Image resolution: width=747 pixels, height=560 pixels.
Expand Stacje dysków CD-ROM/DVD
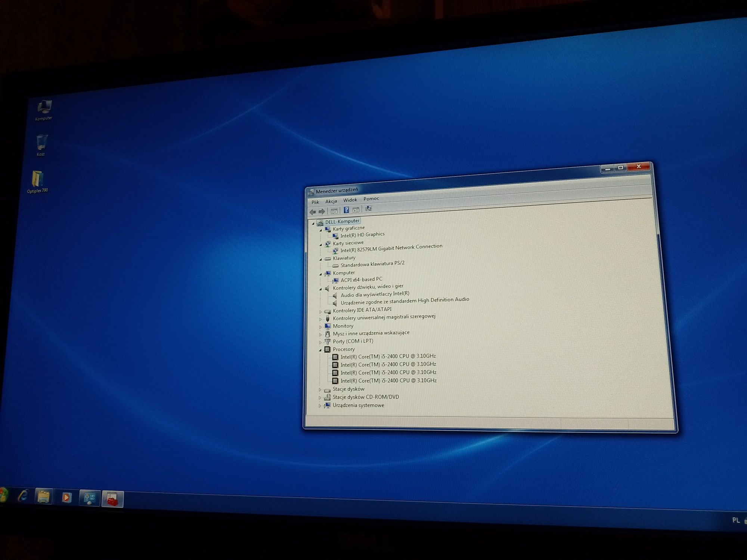tap(320, 398)
